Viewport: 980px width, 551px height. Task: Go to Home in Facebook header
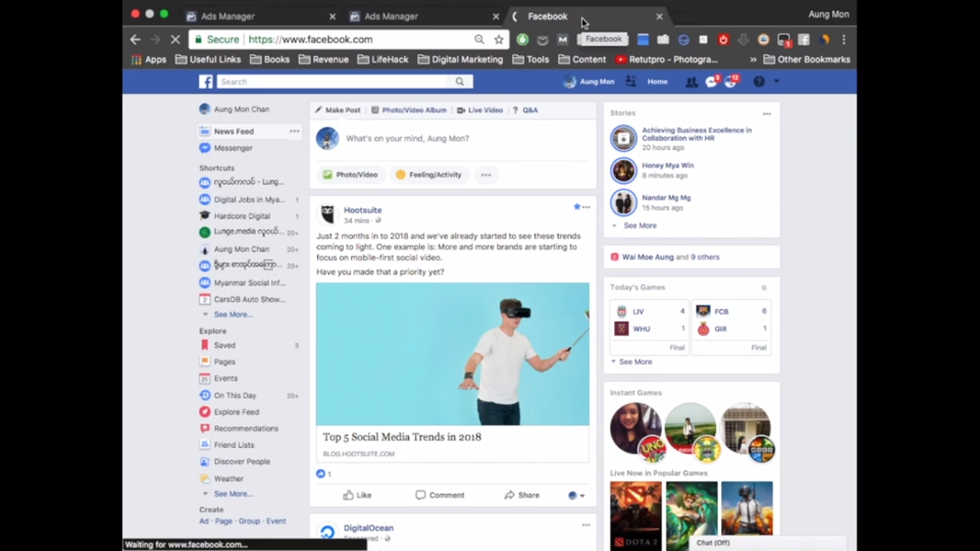pos(657,82)
